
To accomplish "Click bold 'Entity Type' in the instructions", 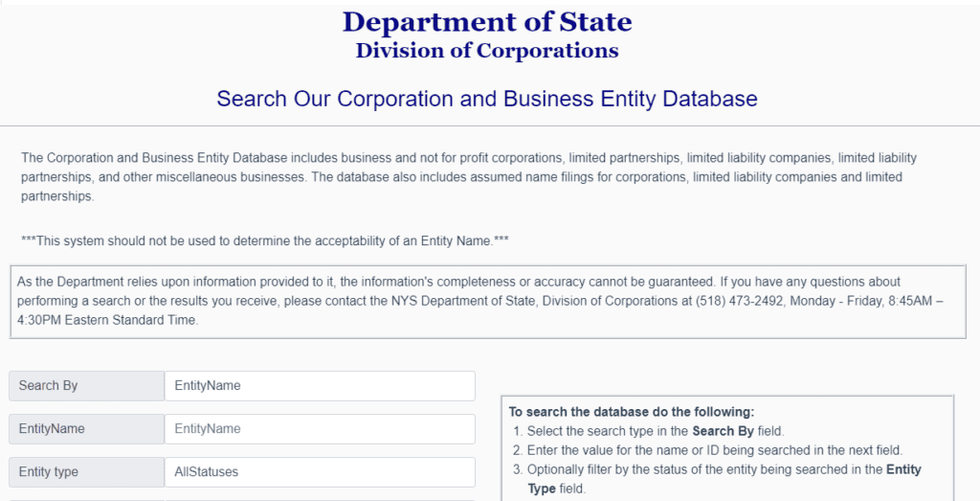I will pyautogui.click(x=903, y=469).
